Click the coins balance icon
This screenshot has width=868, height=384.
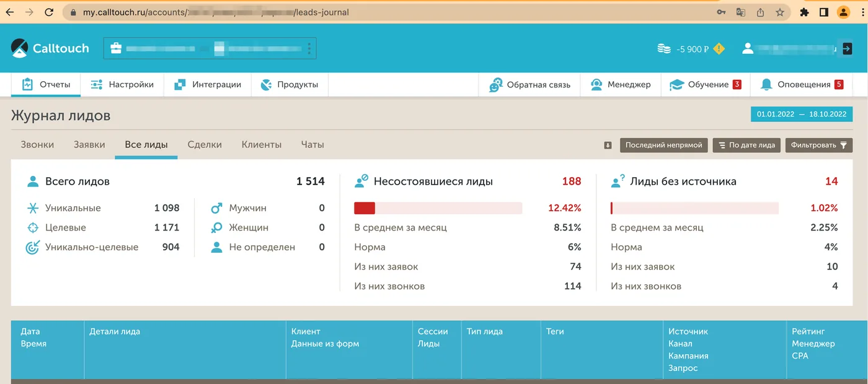pos(664,49)
